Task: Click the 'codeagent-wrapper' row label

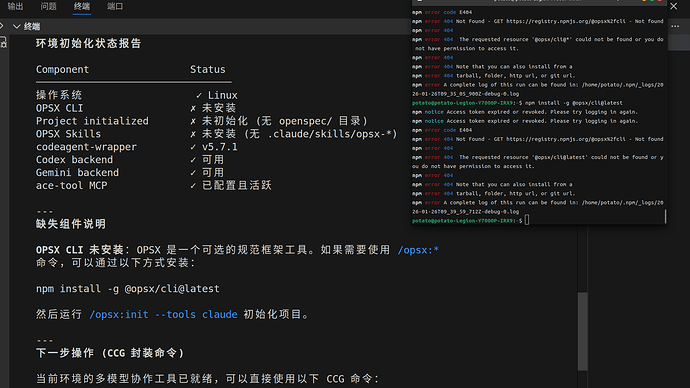Action: click(x=86, y=147)
